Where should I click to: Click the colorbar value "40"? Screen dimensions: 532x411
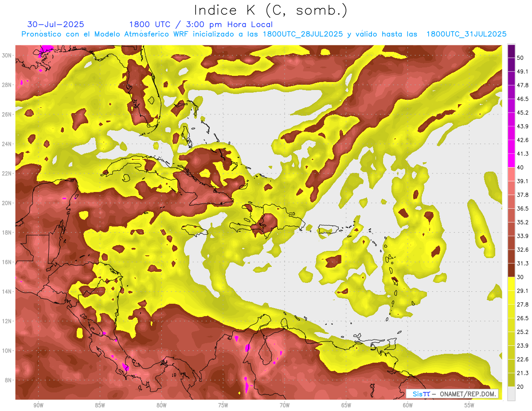[520, 168]
